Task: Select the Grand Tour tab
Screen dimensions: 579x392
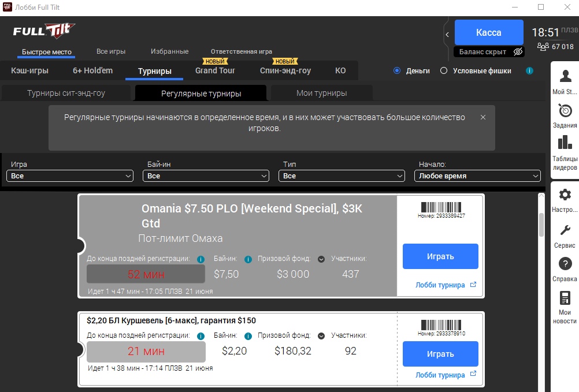Action: click(215, 70)
